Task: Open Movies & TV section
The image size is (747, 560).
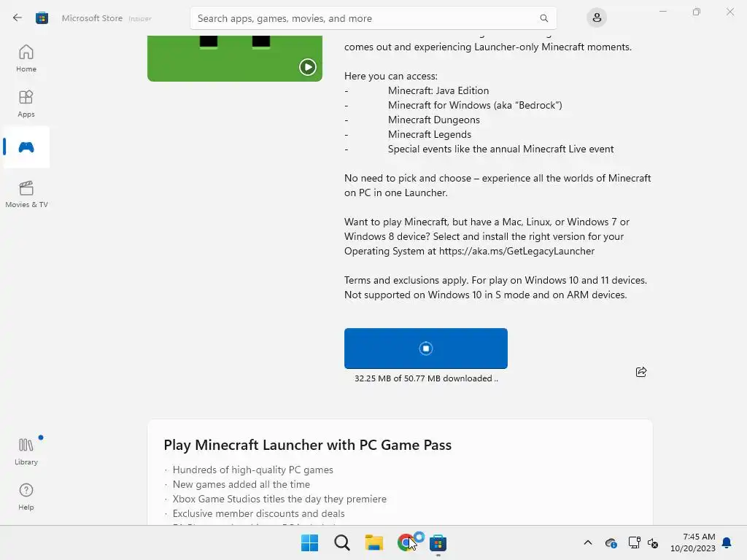Action: click(26, 194)
